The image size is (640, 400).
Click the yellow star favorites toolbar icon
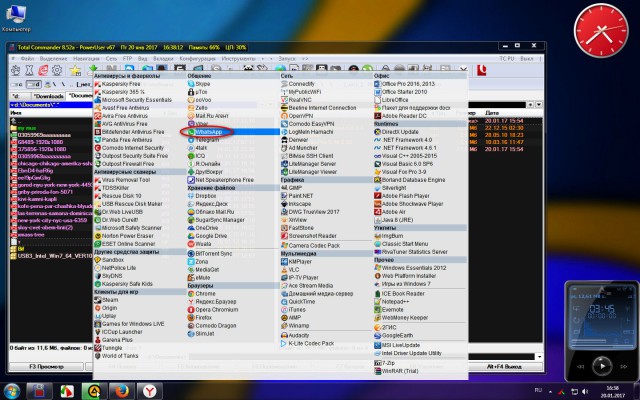[x=75, y=70]
